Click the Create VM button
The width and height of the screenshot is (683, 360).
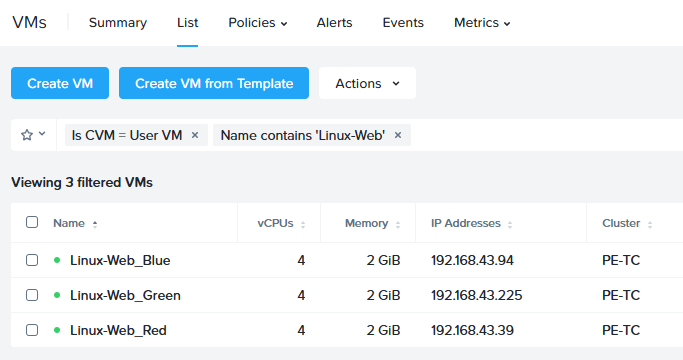click(60, 83)
